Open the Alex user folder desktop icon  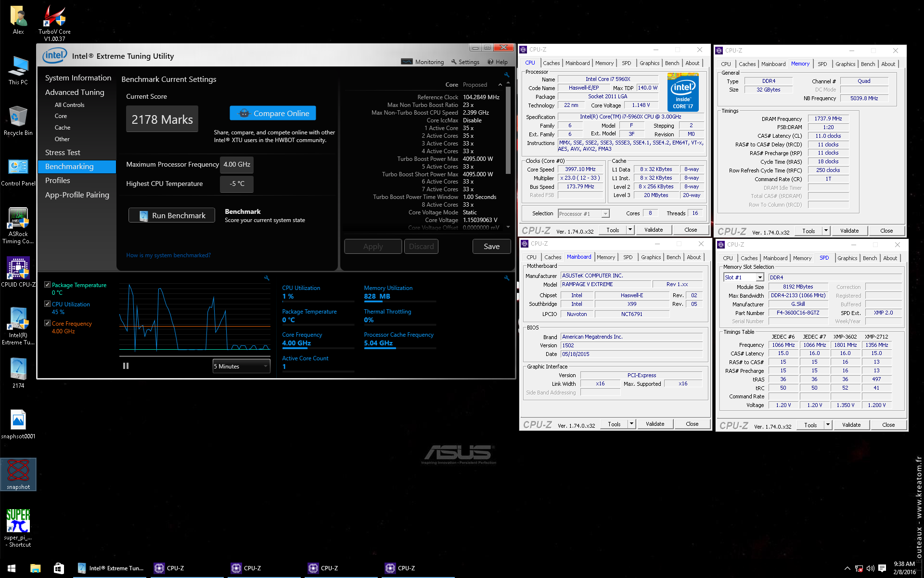tap(18, 20)
